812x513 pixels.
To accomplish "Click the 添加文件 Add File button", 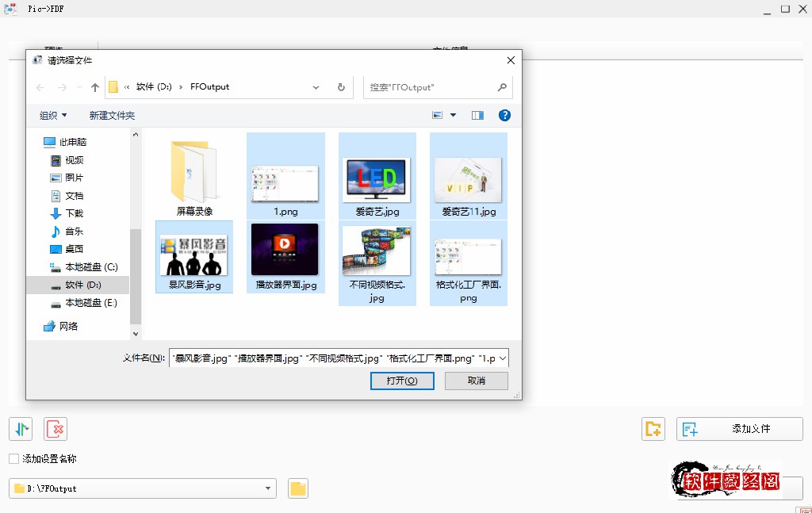I will pyautogui.click(x=738, y=428).
